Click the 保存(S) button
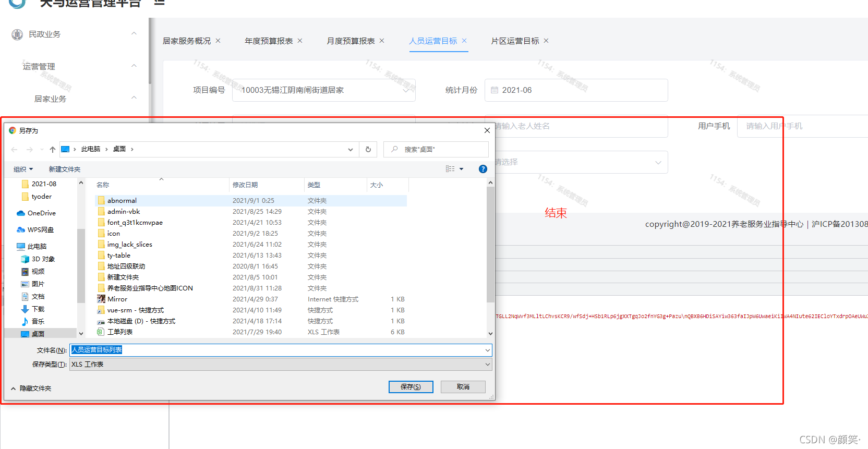Viewport: 868px width, 449px height. [411, 387]
